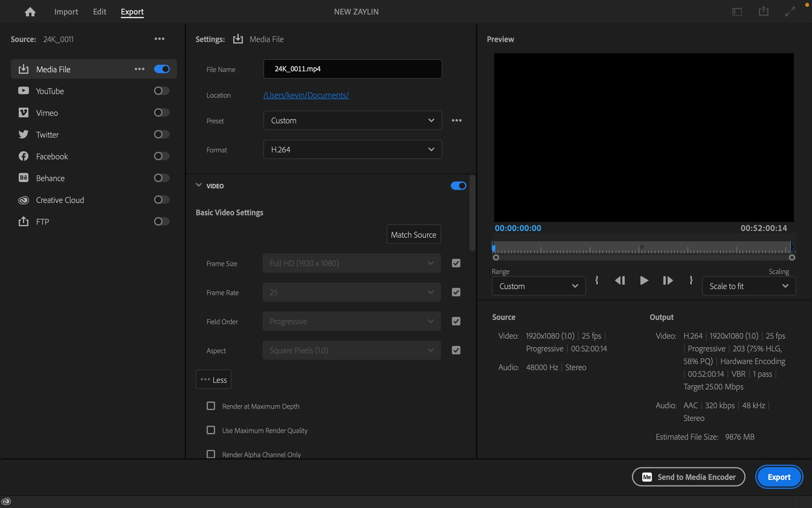Set the In point in preview
Image resolution: width=812 pixels, height=508 pixels.
pos(597,280)
